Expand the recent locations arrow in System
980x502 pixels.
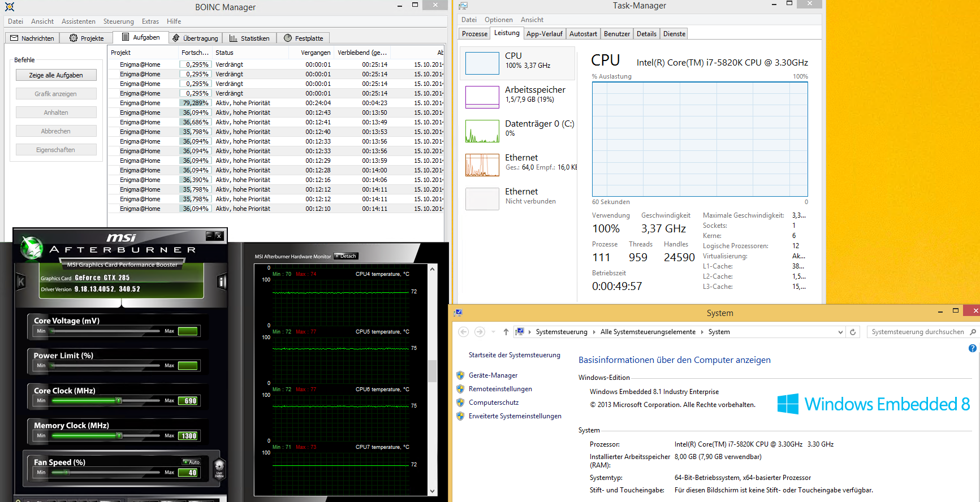pyautogui.click(x=493, y=332)
